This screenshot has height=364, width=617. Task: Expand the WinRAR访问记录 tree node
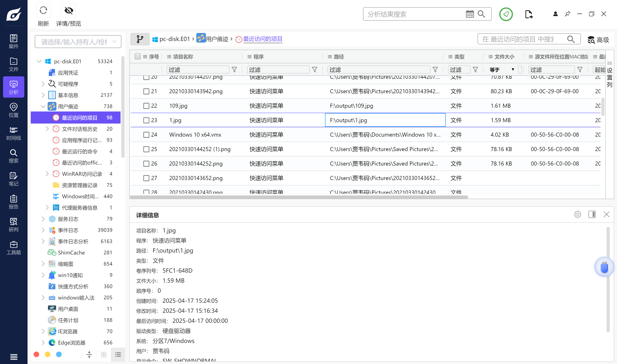pos(47,174)
